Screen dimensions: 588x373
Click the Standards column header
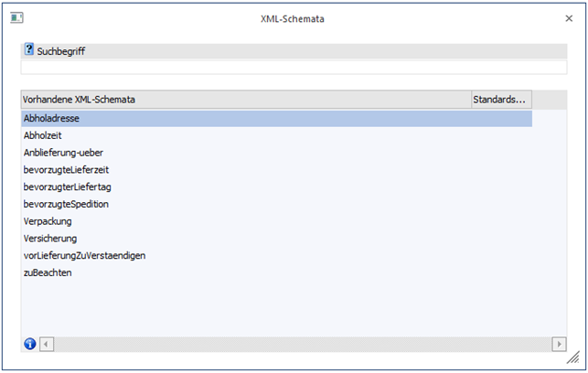pos(500,99)
